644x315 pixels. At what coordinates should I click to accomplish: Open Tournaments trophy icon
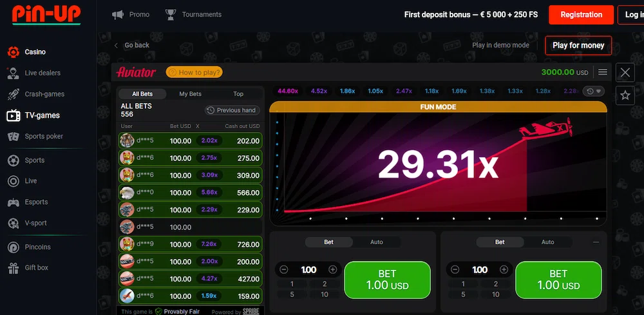tap(171, 15)
